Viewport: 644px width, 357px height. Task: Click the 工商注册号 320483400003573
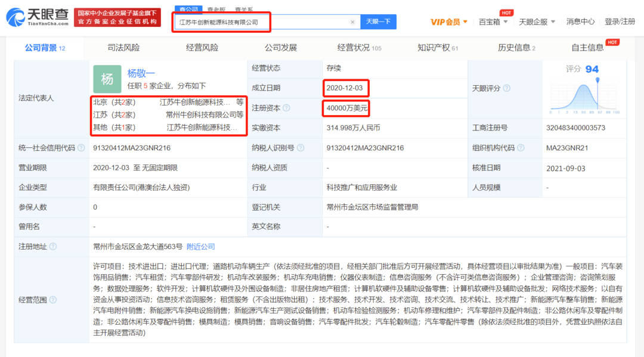575,128
